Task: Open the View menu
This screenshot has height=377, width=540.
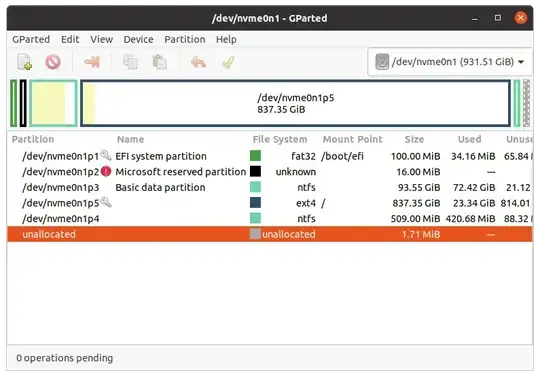Action: [102, 39]
